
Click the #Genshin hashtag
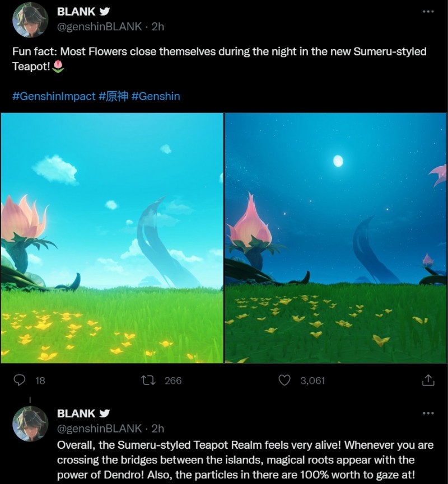(x=156, y=96)
